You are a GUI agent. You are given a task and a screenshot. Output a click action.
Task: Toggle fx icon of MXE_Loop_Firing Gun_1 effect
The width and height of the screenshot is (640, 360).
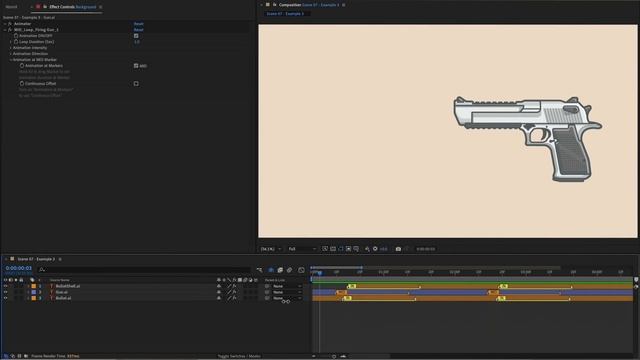[x=10, y=30]
